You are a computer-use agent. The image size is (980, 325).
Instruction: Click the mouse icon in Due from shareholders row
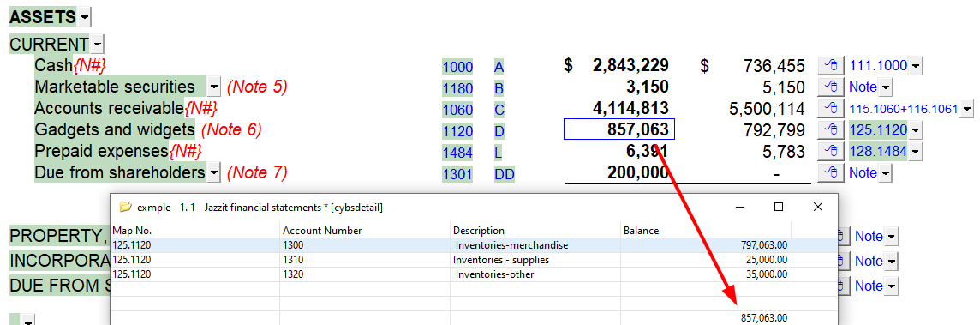pyautogui.click(x=831, y=172)
